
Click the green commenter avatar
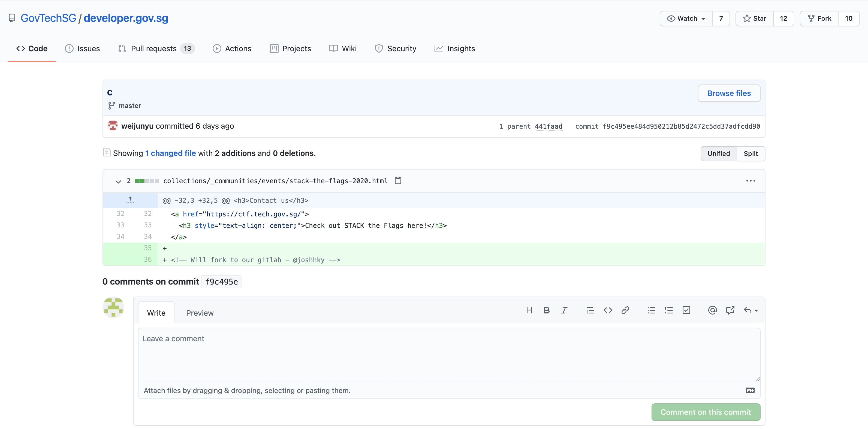(x=113, y=307)
